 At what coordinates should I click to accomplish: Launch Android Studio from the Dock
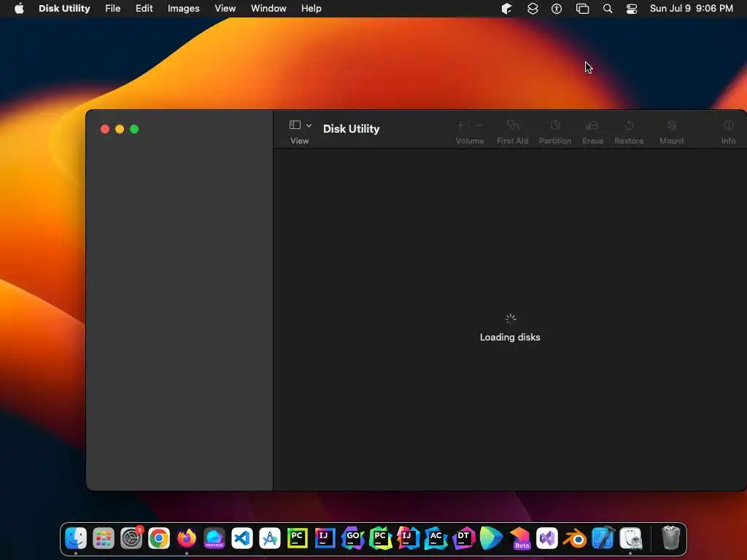[x=270, y=539]
